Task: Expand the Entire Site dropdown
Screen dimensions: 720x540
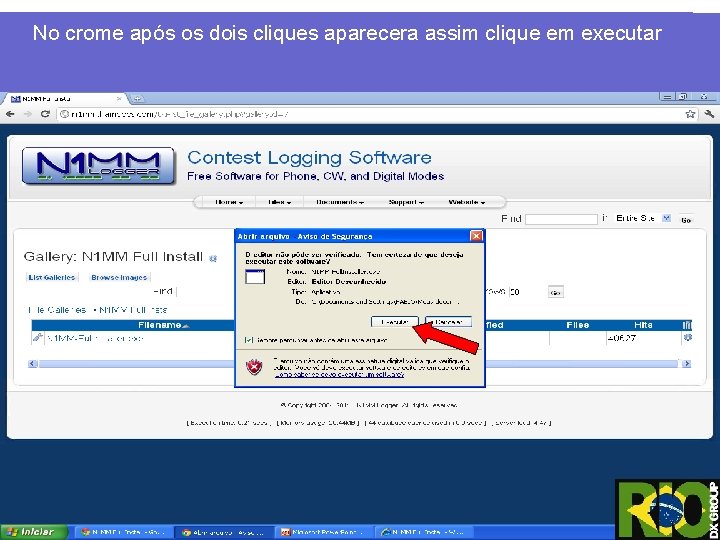Action: point(666,218)
